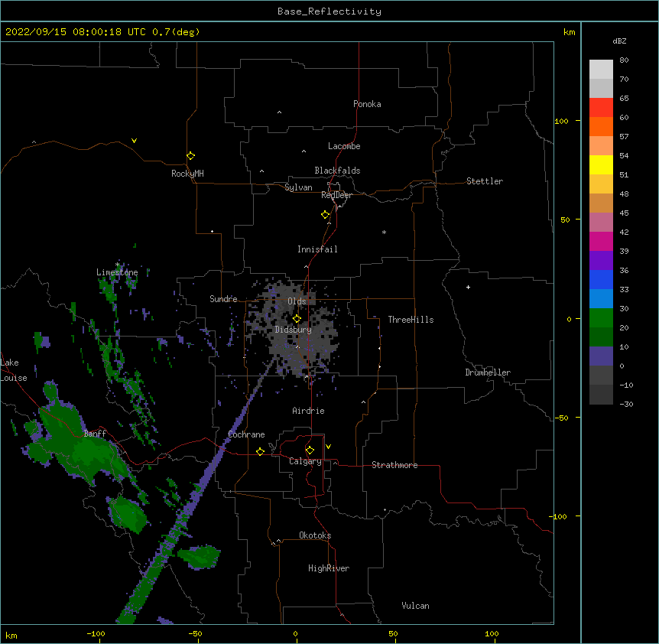Image resolution: width=659 pixels, height=644 pixels.
Task: Click the Vulcan label
Action: click(415, 606)
